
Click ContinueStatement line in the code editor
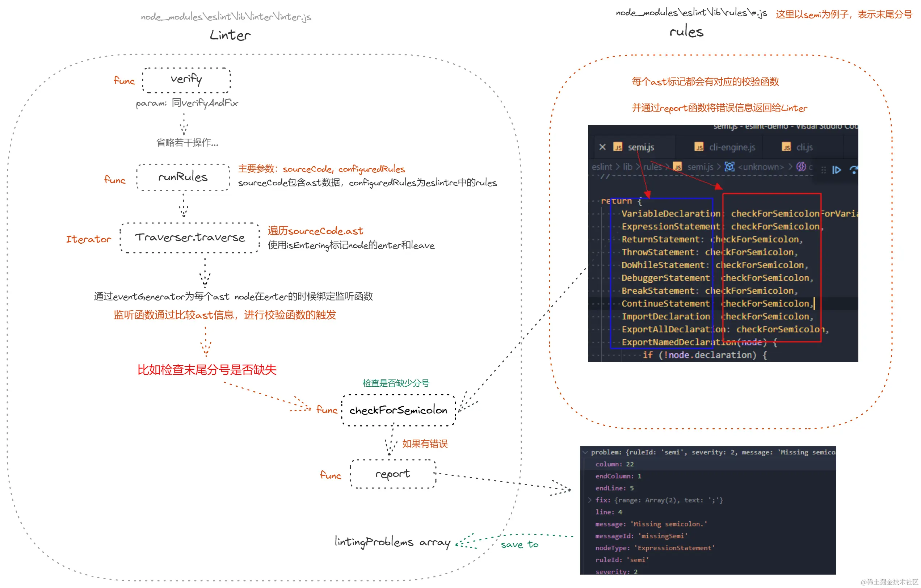[x=665, y=304]
